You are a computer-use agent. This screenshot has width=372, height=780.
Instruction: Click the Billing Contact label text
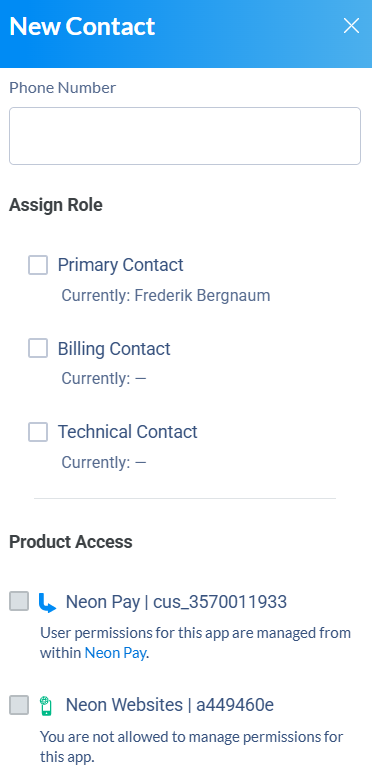tap(114, 348)
